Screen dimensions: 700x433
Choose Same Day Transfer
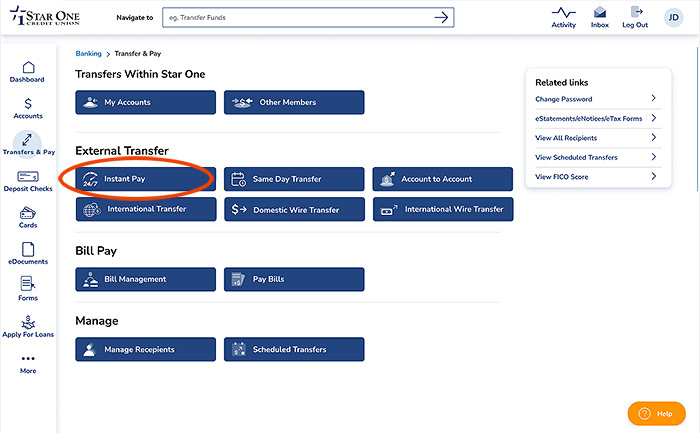tap(294, 179)
